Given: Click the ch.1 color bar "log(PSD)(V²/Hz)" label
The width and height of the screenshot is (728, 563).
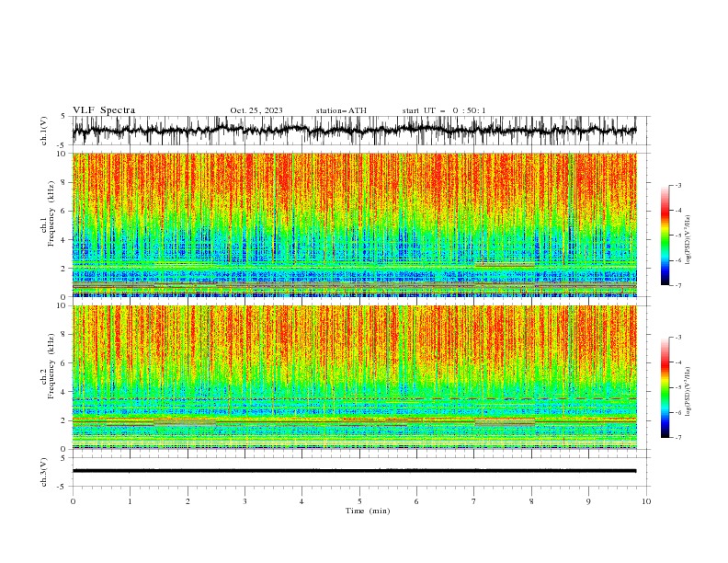Looking at the screenshot, I should pos(688,240).
